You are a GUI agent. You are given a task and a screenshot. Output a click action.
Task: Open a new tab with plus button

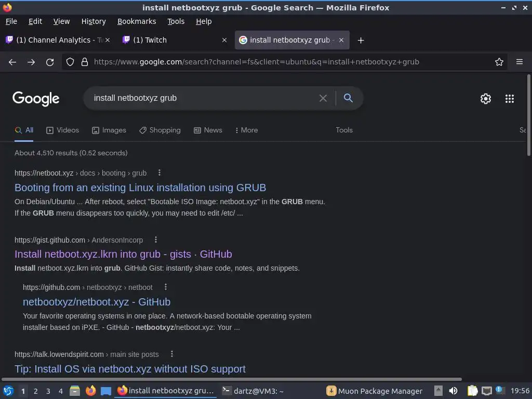pos(361,41)
